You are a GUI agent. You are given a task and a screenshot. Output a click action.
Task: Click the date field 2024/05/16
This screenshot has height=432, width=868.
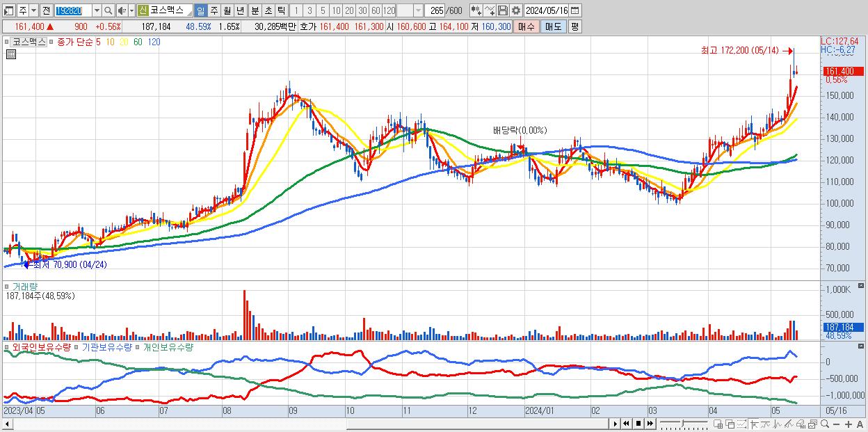(546, 11)
